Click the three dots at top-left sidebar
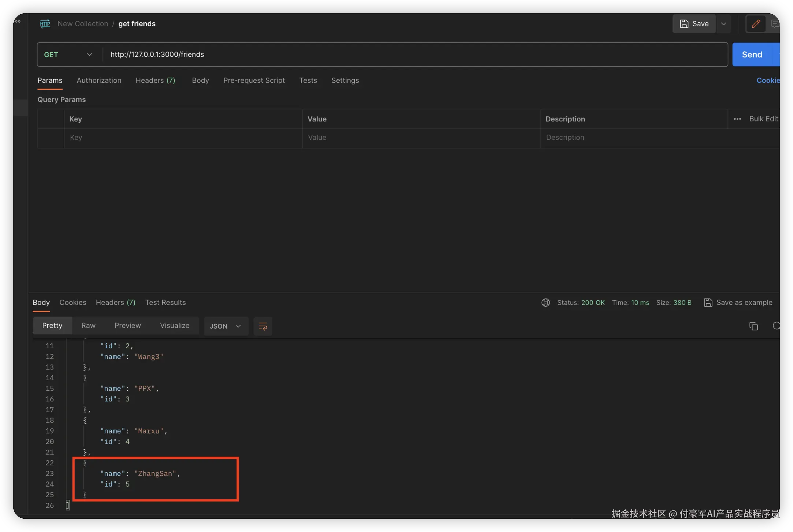The image size is (793, 532). coord(17,22)
